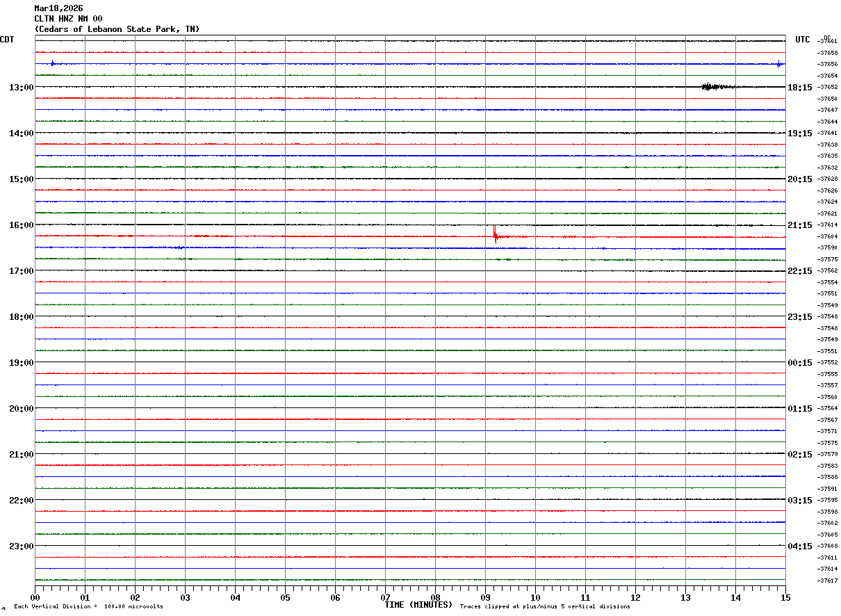This screenshot has height=616, width=841.
Task: Click the 02:15 UTC row label
Action: click(800, 455)
